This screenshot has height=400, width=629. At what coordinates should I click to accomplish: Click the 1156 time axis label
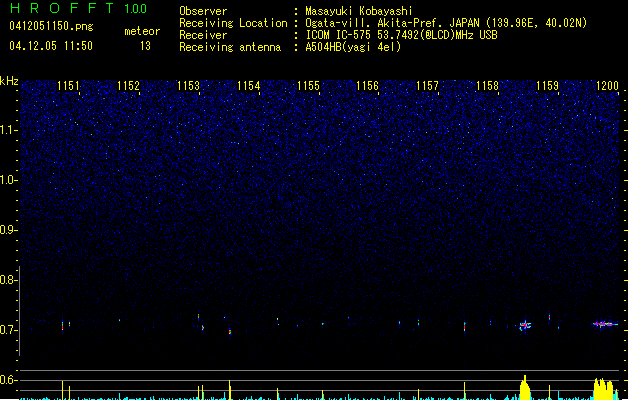click(367, 86)
